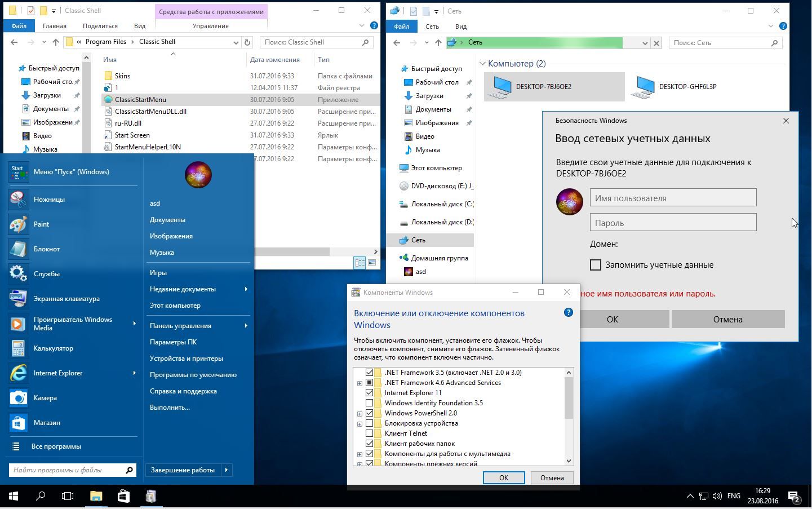Screen dimensions: 812x509
Task: Open Store icon on taskbar
Action: point(123,496)
